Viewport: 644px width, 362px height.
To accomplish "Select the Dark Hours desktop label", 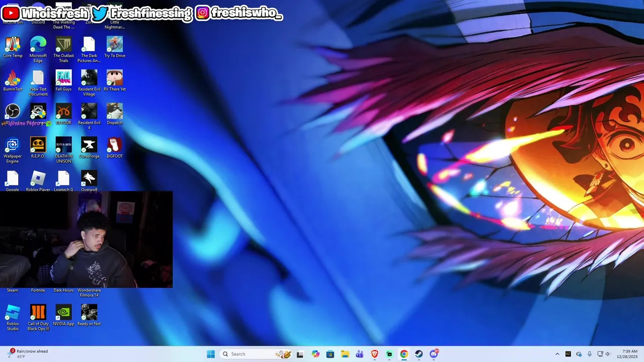I will click(63, 290).
